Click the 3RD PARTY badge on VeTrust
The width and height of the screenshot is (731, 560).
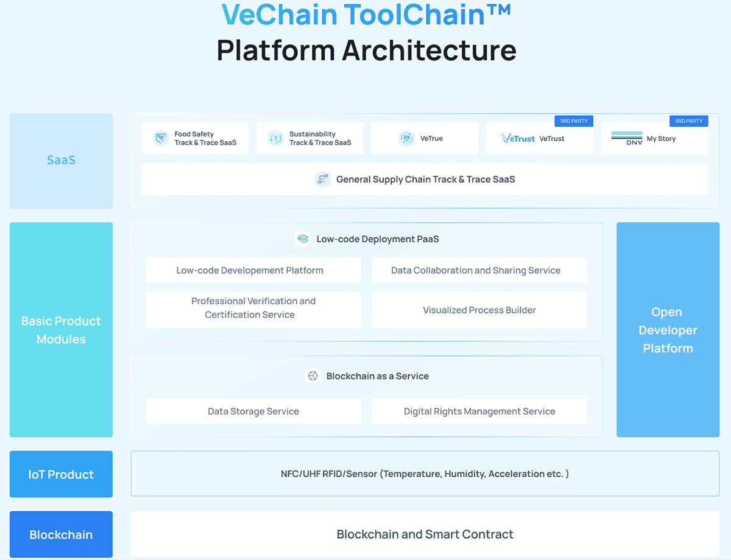(574, 121)
